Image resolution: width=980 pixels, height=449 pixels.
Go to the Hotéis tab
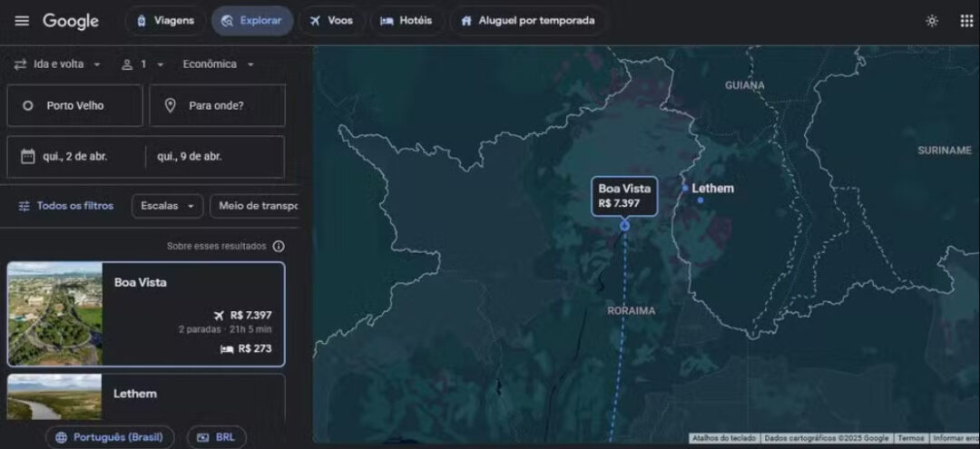coord(406,21)
